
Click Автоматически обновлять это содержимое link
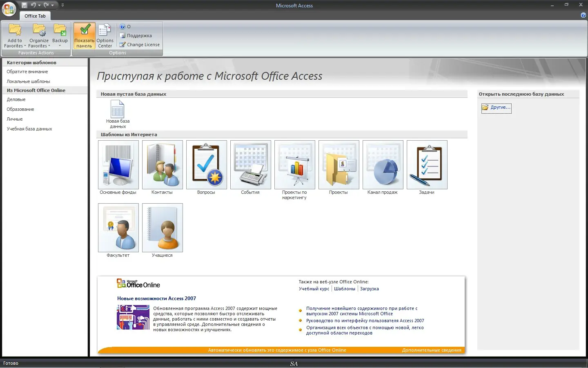coord(277,350)
